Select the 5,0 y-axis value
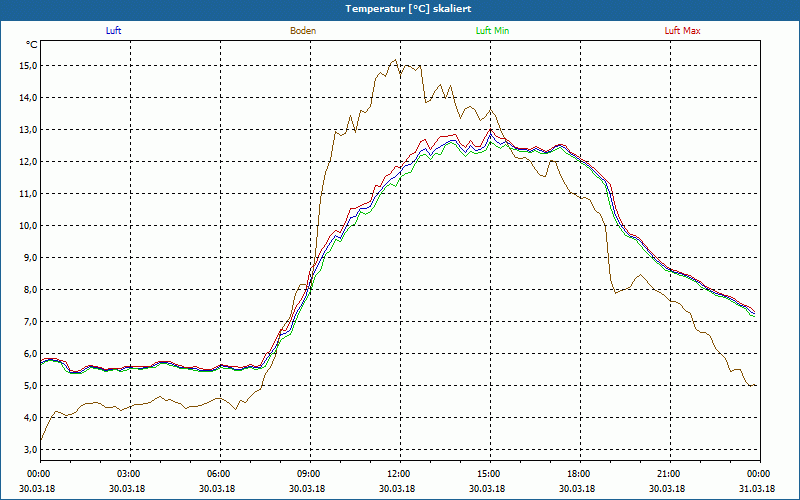The image size is (800, 500). [x=30, y=386]
